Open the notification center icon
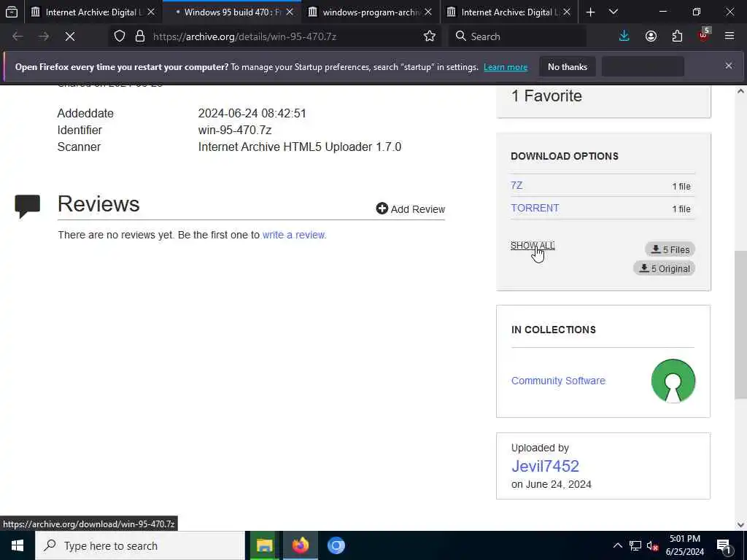747x560 pixels. (x=724, y=545)
